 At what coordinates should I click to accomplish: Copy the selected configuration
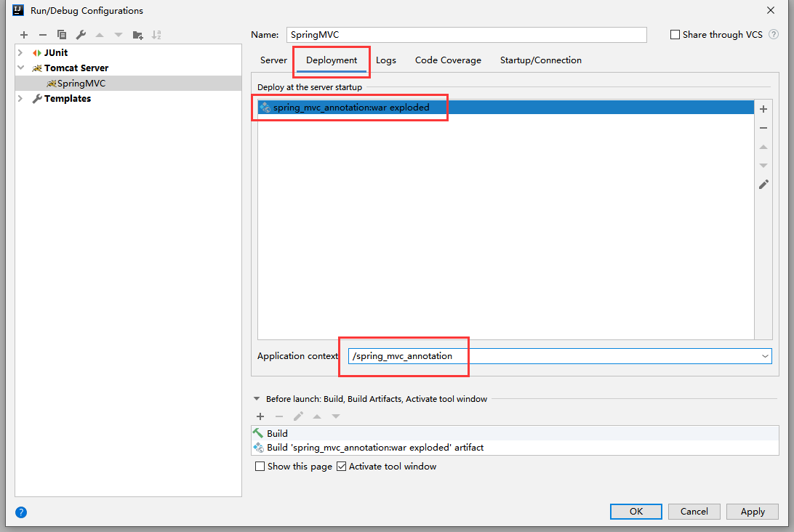(62, 35)
